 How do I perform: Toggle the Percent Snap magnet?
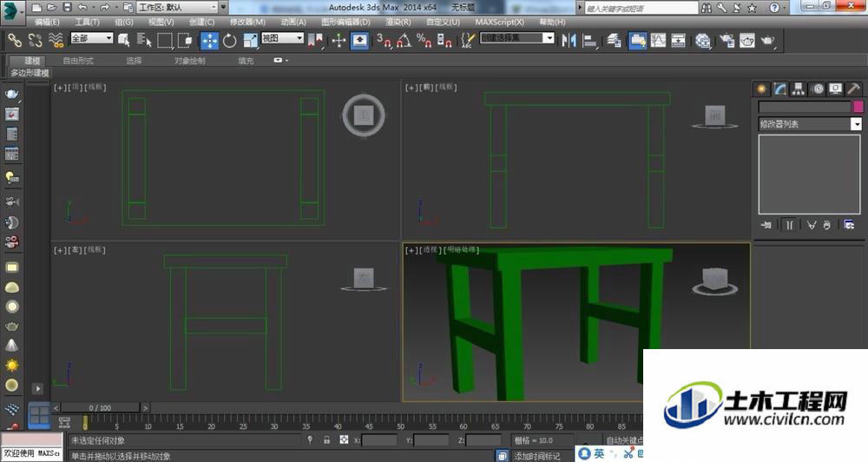pyautogui.click(x=424, y=40)
